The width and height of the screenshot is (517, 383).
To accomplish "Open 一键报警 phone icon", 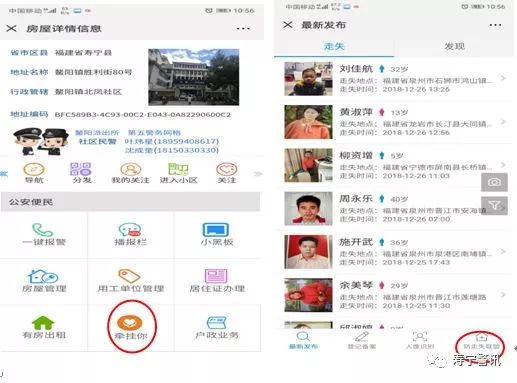I will coord(43,230).
